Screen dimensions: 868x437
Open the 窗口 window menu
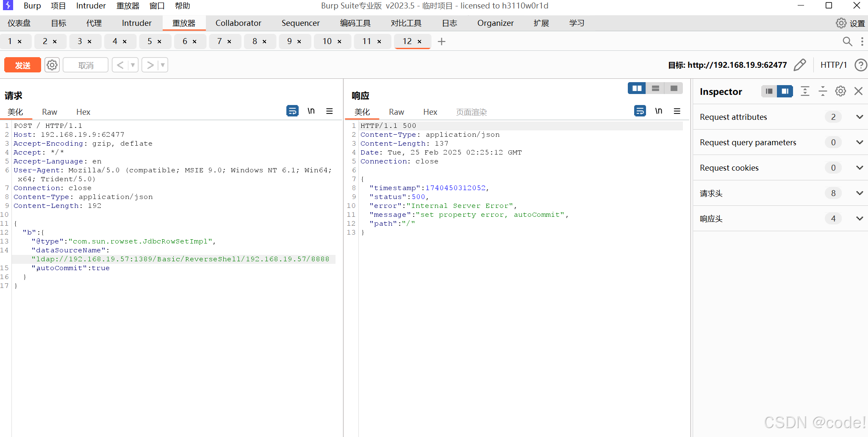tap(157, 6)
